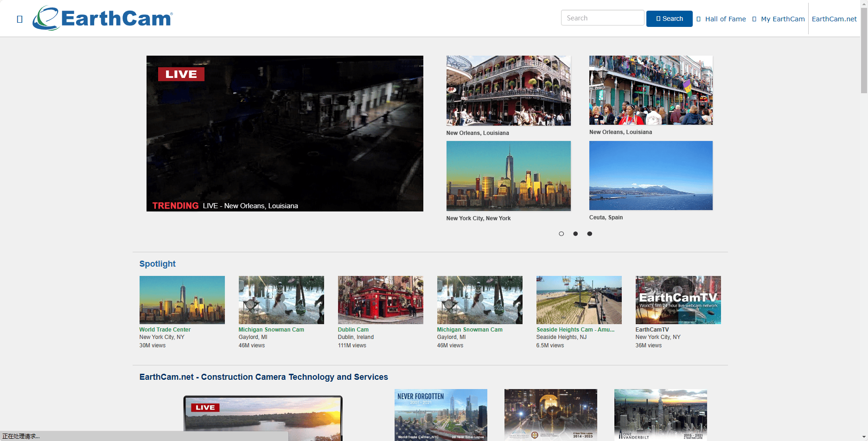Open My EarthCam menu item

tap(782, 19)
